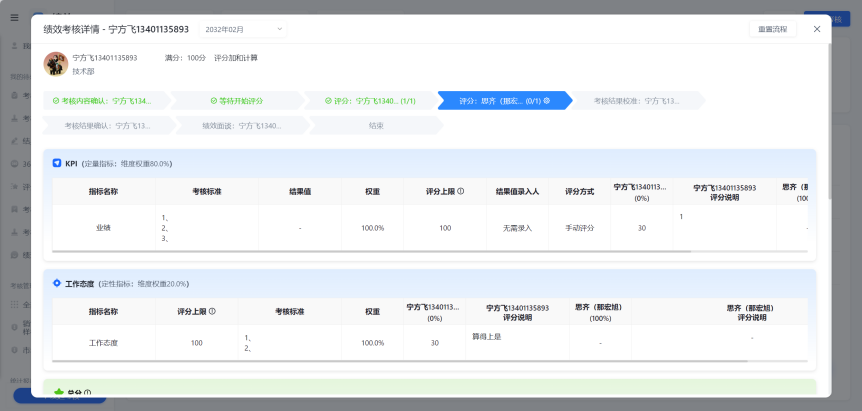Click score 30 in the 工作态度 row

tap(434, 343)
